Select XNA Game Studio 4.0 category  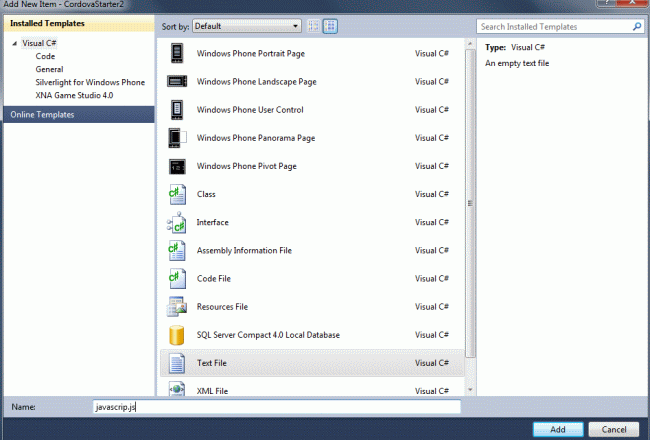pyautogui.click(x=74, y=95)
